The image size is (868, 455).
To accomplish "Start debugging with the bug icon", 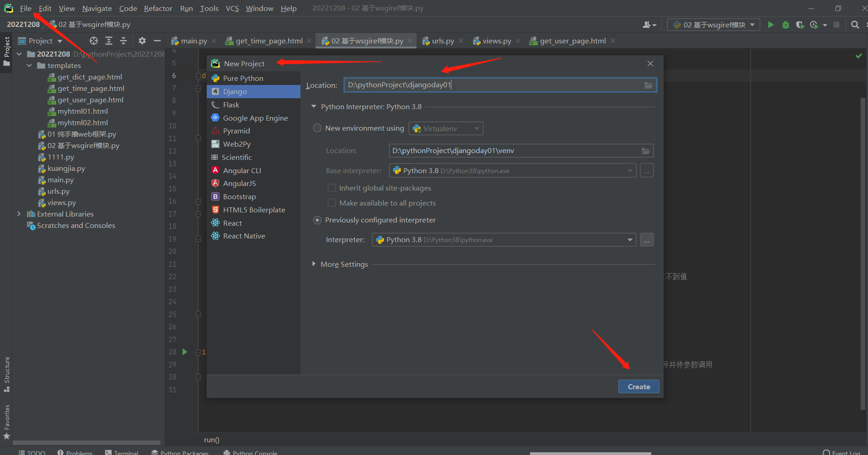I will tap(786, 25).
